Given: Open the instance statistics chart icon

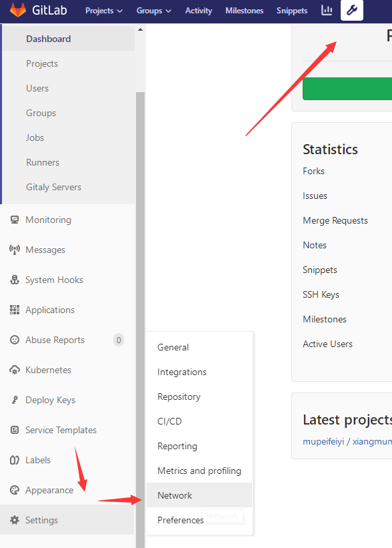Looking at the screenshot, I should point(327,11).
